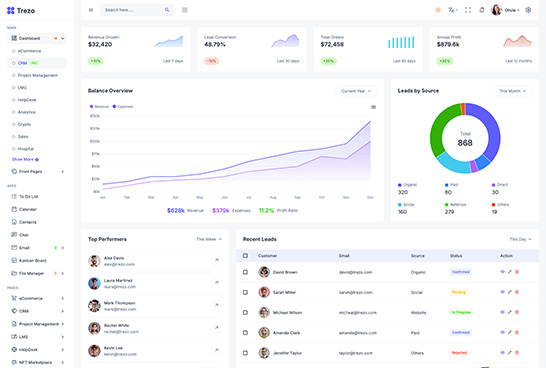This screenshot has height=368, width=546.
Task: Click the Search here input field
Action: pyautogui.click(x=137, y=10)
